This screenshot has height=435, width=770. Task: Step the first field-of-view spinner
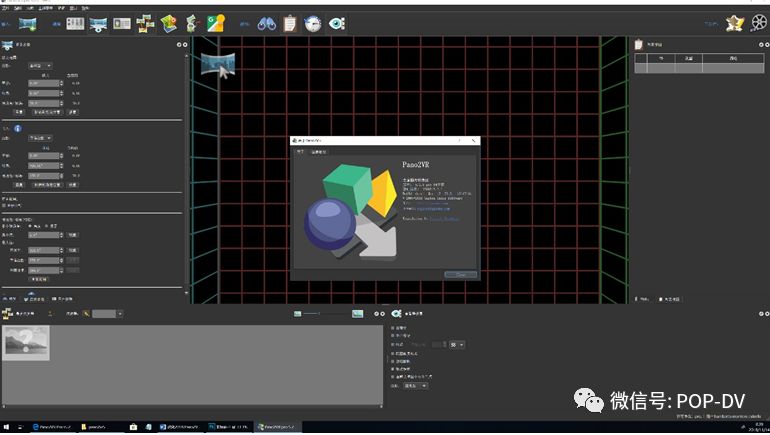(x=61, y=104)
